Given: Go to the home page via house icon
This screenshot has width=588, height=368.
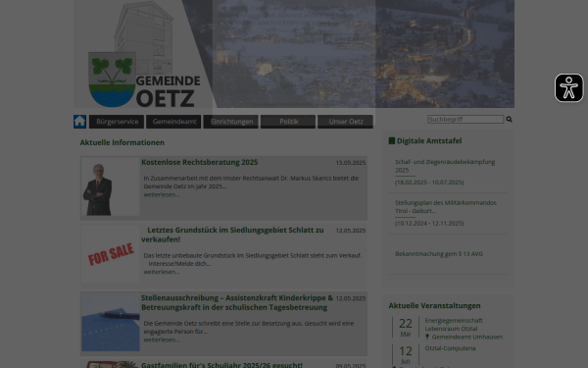Looking at the screenshot, I should [80, 122].
